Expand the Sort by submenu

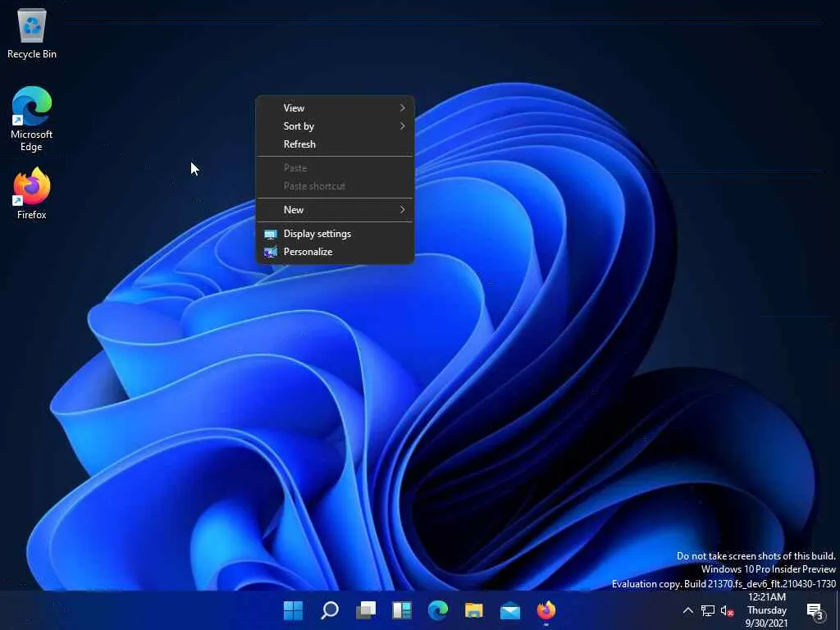tap(336, 126)
